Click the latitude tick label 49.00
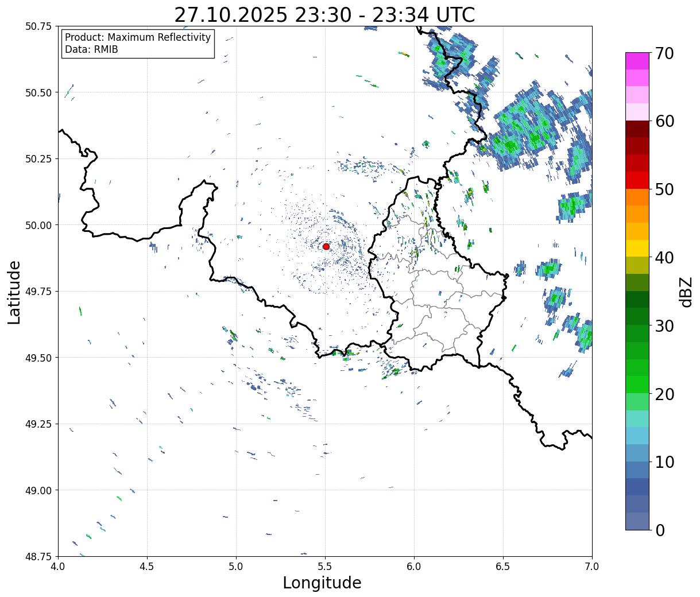Image resolution: width=700 pixels, height=597 pixels. [38, 490]
